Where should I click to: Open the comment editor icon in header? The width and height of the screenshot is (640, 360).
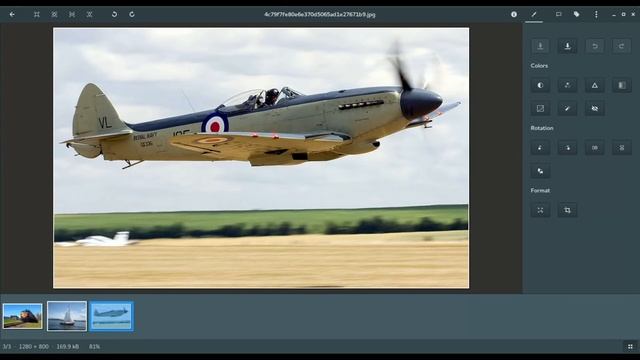558,14
